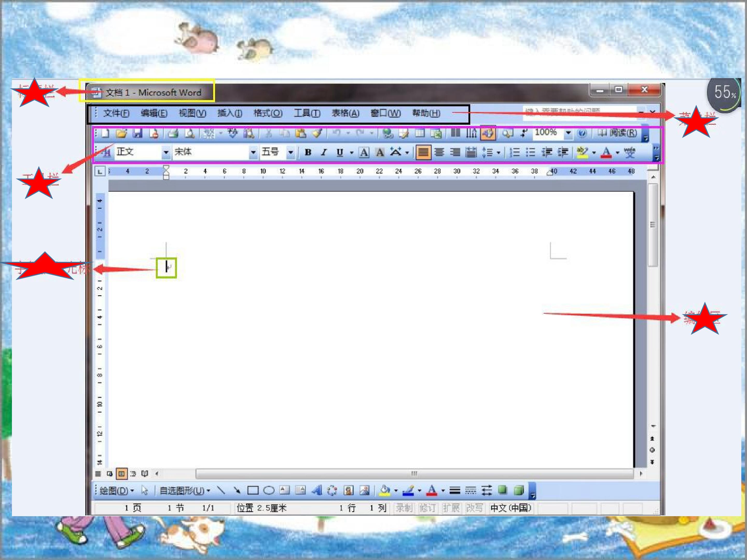Insert WordArt from drawing toolbar
This screenshot has height=560, width=747.
[316, 490]
